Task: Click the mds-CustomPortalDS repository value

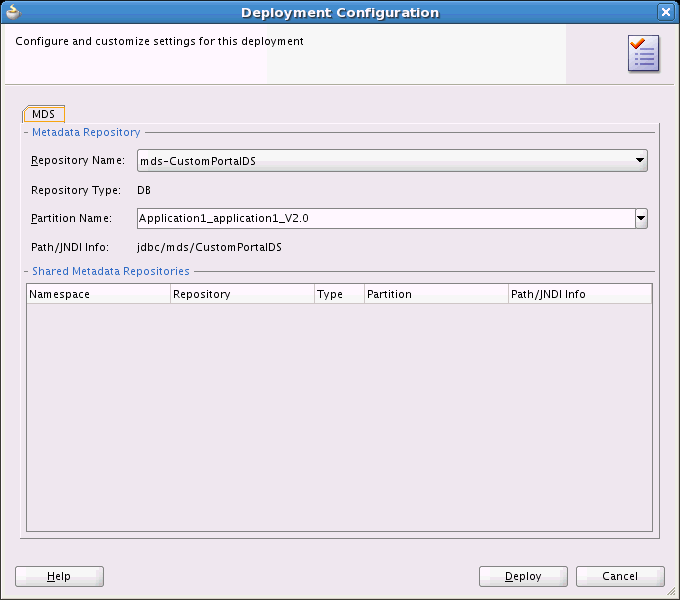Action: pos(198,161)
